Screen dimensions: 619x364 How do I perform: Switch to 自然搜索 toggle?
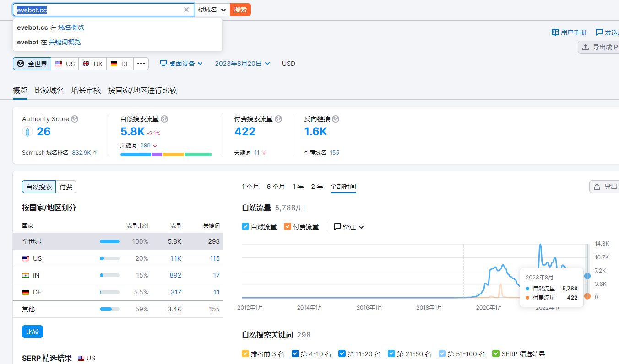tap(39, 187)
